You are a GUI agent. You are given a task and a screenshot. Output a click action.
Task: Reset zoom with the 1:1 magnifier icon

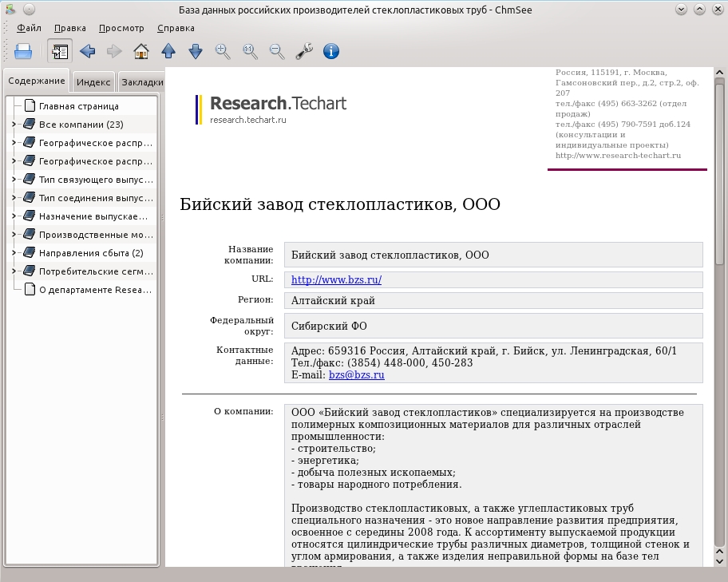coord(250,51)
